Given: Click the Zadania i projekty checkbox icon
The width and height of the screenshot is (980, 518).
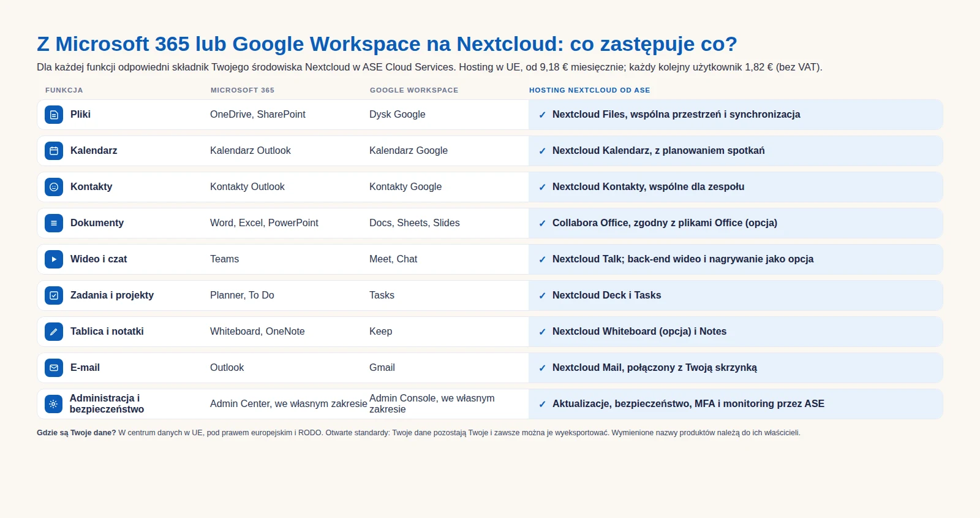Looking at the screenshot, I should tap(54, 295).
